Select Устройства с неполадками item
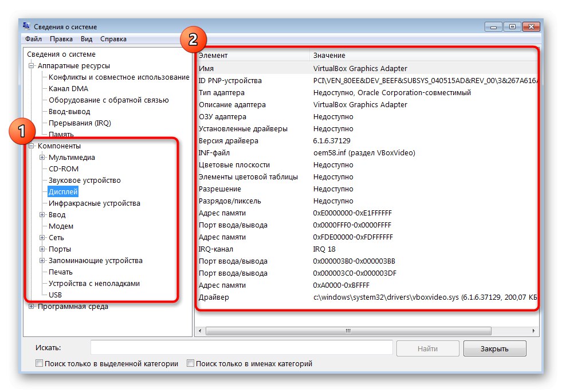The image size is (562, 392). [95, 283]
